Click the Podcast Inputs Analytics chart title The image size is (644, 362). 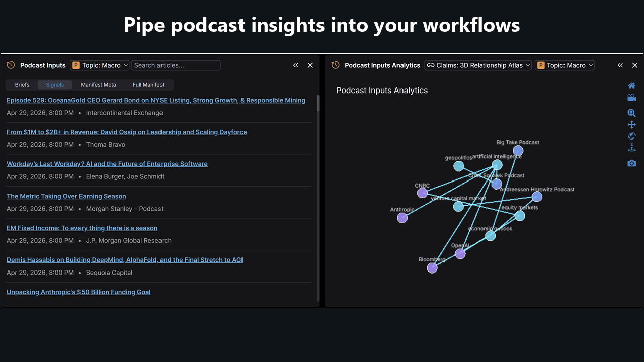pyautogui.click(x=382, y=90)
